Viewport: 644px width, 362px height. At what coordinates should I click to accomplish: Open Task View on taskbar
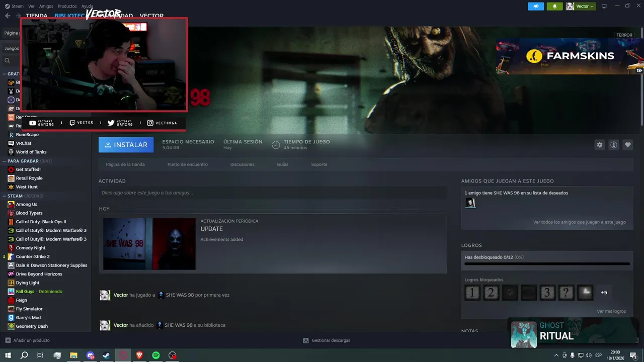point(40,355)
